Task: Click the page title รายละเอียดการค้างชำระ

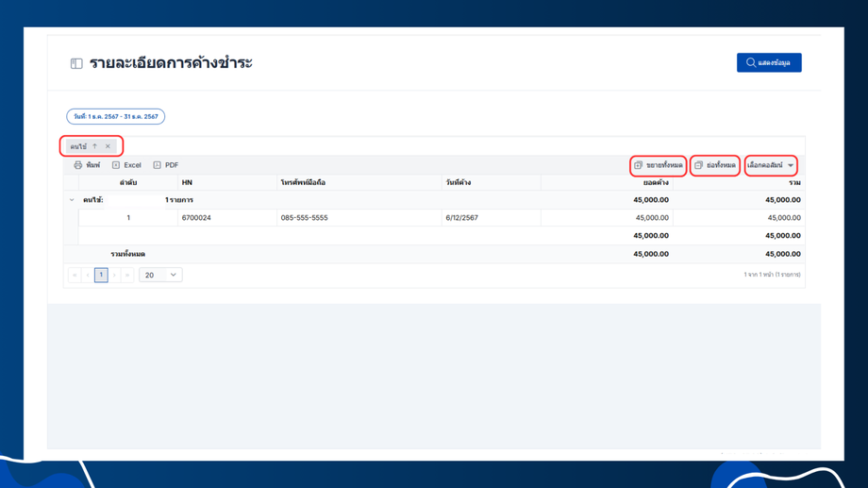Action: [x=171, y=62]
